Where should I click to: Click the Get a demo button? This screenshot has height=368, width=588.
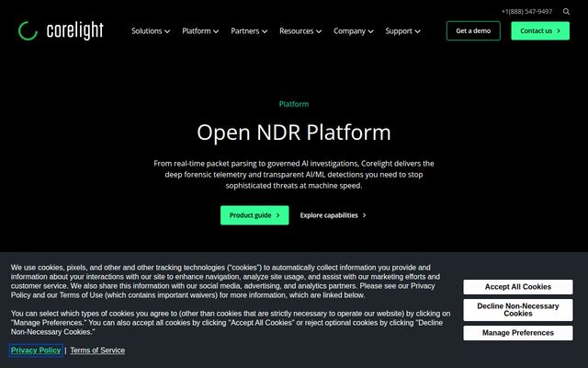coord(473,30)
